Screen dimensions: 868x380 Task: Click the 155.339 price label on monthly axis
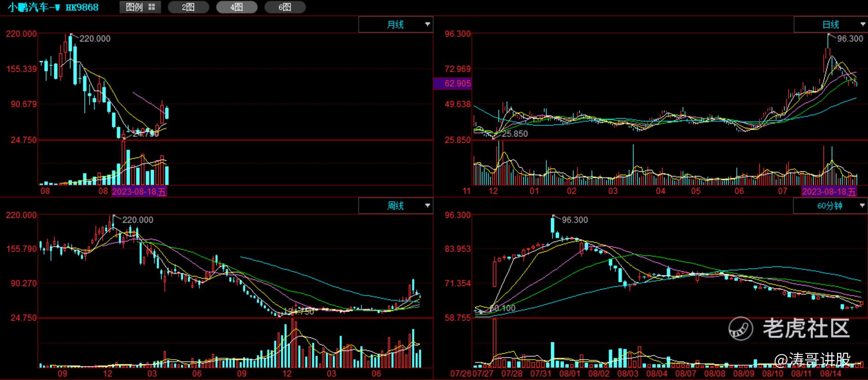click(x=21, y=69)
